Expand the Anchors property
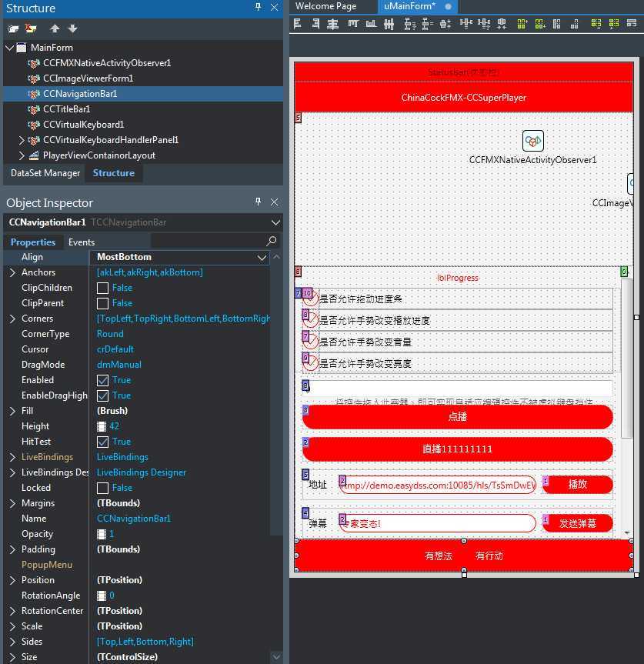Screen dimensions: 644x664 [12, 272]
